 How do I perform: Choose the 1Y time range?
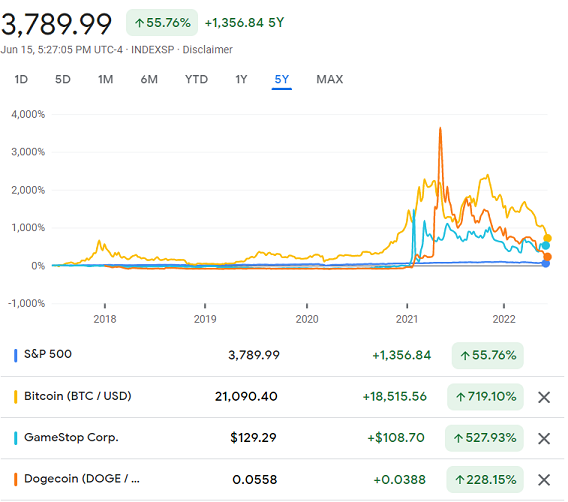241,79
